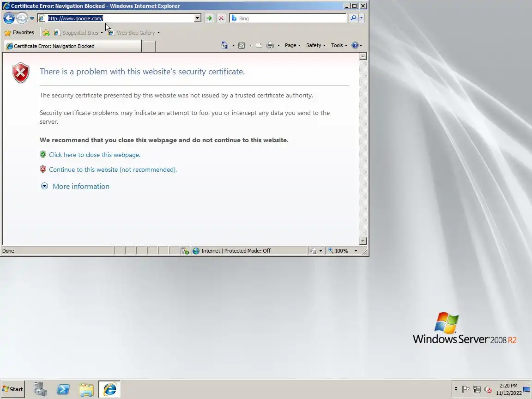Open the Tools menu
The image size is (532, 399).
click(x=339, y=45)
